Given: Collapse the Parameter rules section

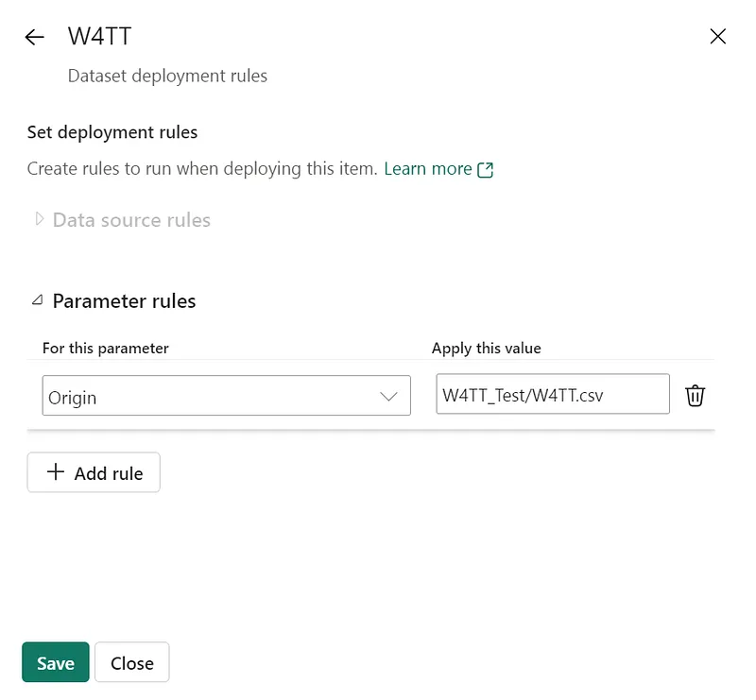Looking at the screenshot, I should (38, 300).
